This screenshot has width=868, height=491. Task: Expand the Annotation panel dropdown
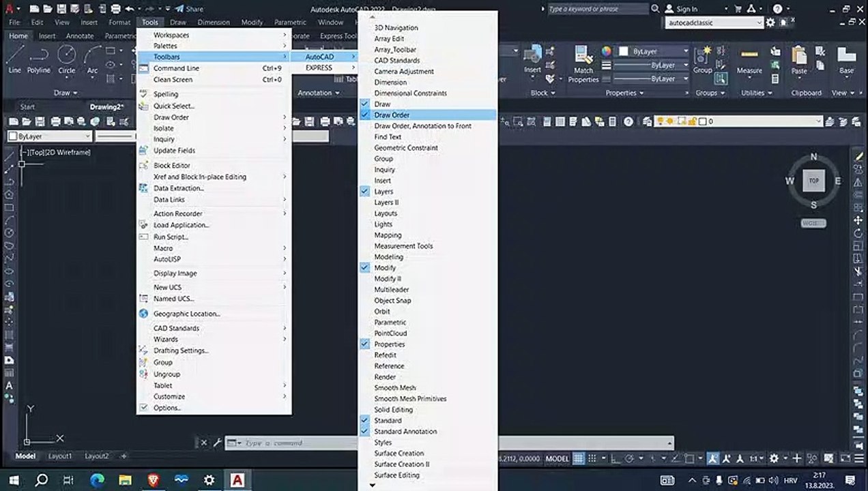click(319, 93)
